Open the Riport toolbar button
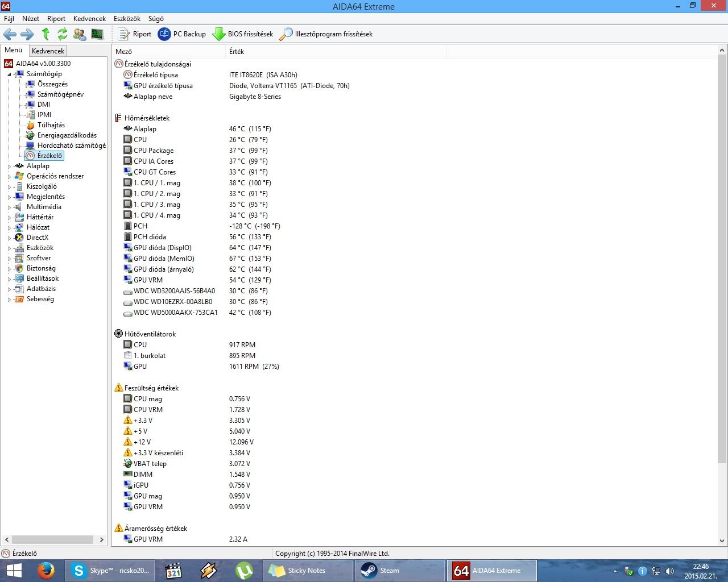The height and width of the screenshot is (582, 728). click(x=135, y=34)
